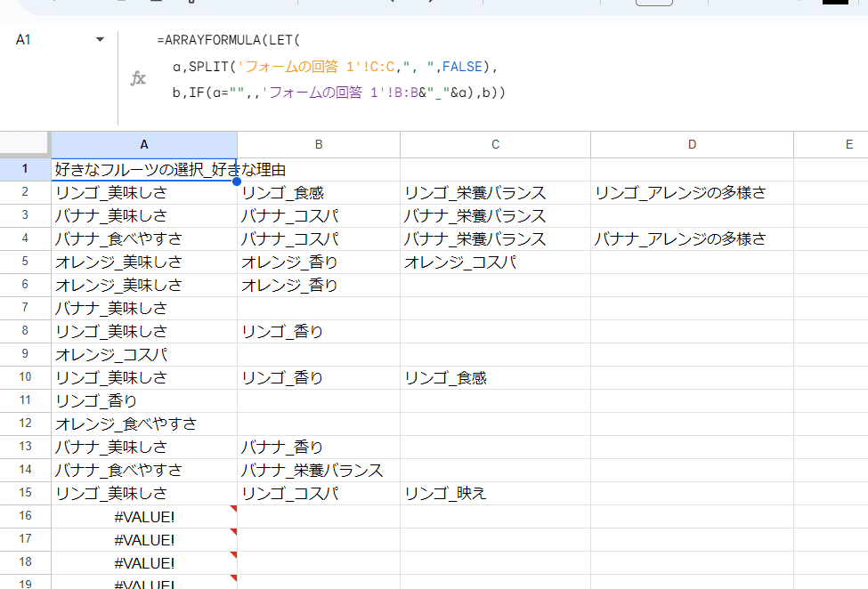Viewport: 868px width, 589px height.
Task: Click オレンジ_食べやすさ cell
Action: 144,424
